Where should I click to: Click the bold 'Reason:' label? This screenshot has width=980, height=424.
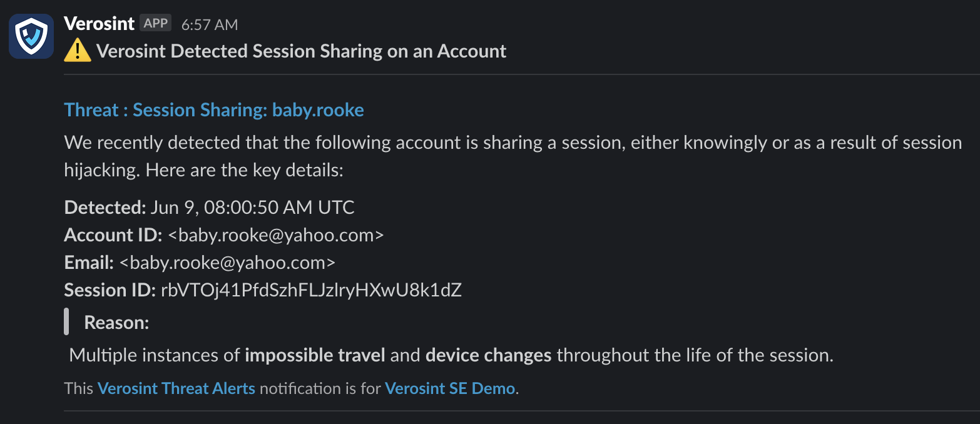pyautogui.click(x=117, y=323)
